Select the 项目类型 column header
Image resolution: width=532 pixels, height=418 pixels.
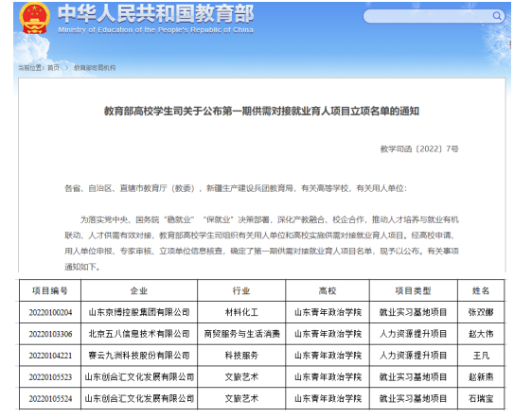[x=414, y=290]
